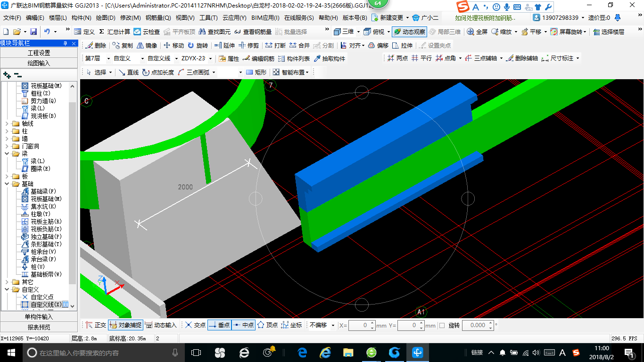Toggle 垂点 perpendicular snap
Screen dimensions: 644x362
[x=219, y=325]
